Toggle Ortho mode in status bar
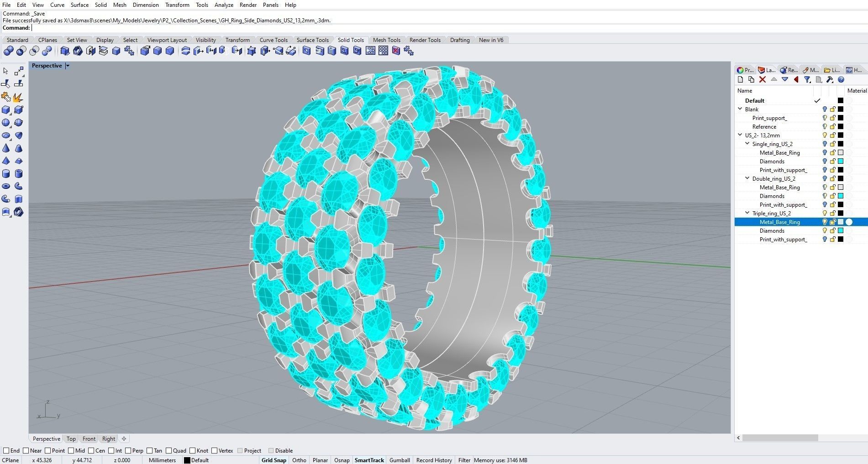Viewport: 868px width, 464px height. (x=299, y=460)
